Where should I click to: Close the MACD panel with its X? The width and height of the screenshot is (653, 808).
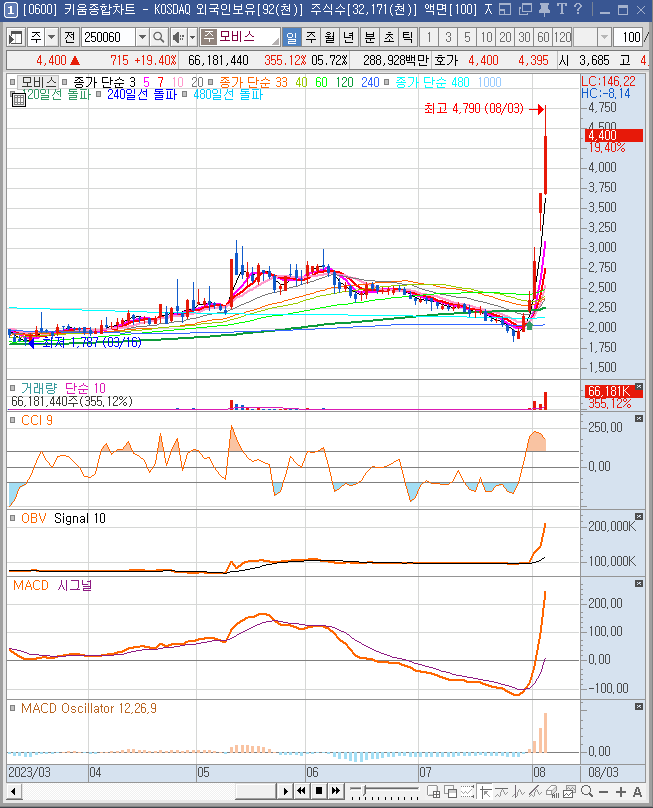pos(639,584)
